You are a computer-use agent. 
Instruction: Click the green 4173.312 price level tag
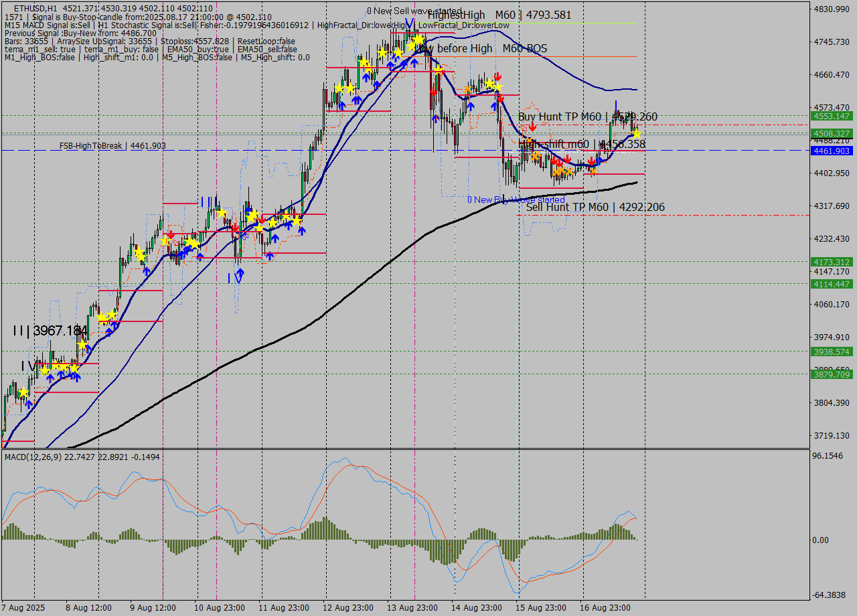[x=831, y=262]
